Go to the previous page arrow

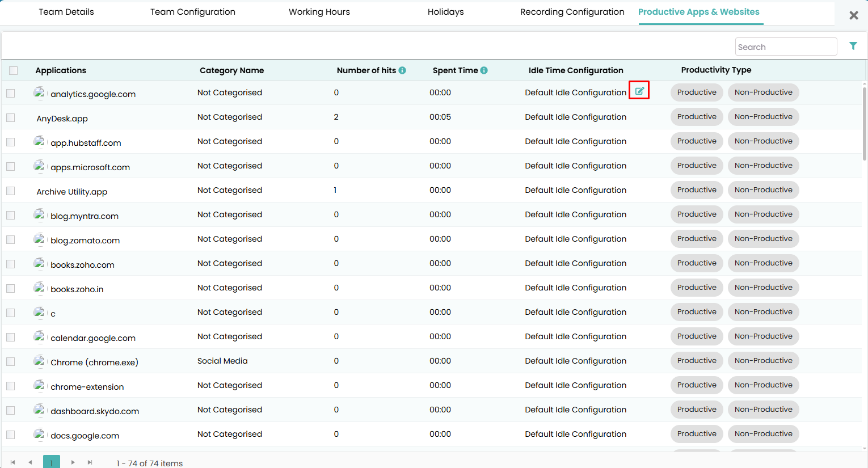coord(30,462)
